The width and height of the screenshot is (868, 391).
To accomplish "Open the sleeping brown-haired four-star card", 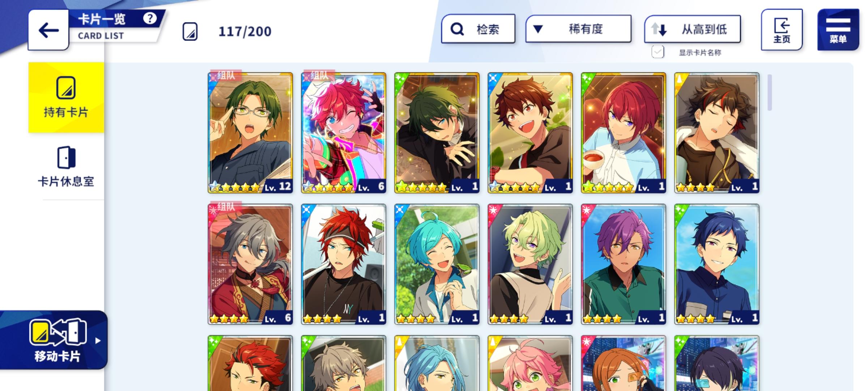I will (x=717, y=133).
